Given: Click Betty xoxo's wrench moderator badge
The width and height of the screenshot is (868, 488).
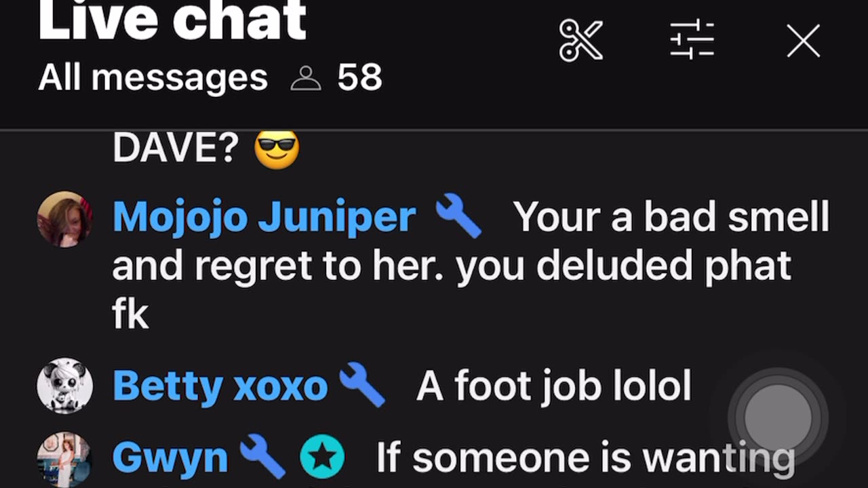Looking at the screenshot, I should [362, 384].
